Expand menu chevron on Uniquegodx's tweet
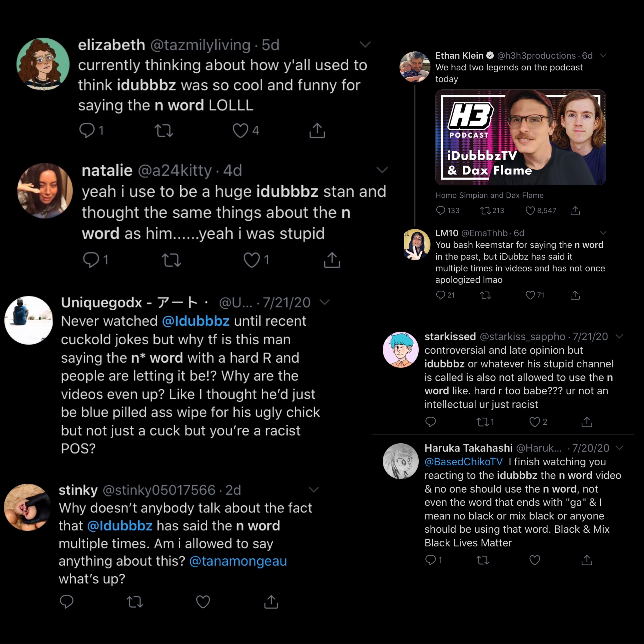Image resolution: width=644 pixels, height=644 pixels. [x=324, y=302]
